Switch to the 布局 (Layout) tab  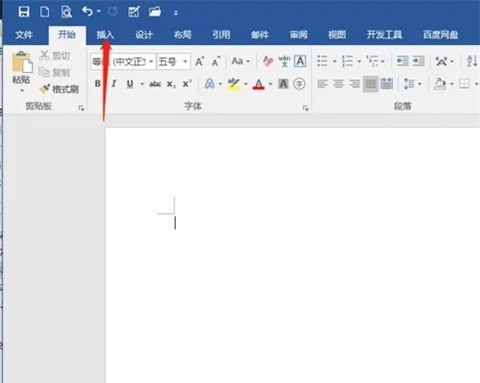(182, 35)
